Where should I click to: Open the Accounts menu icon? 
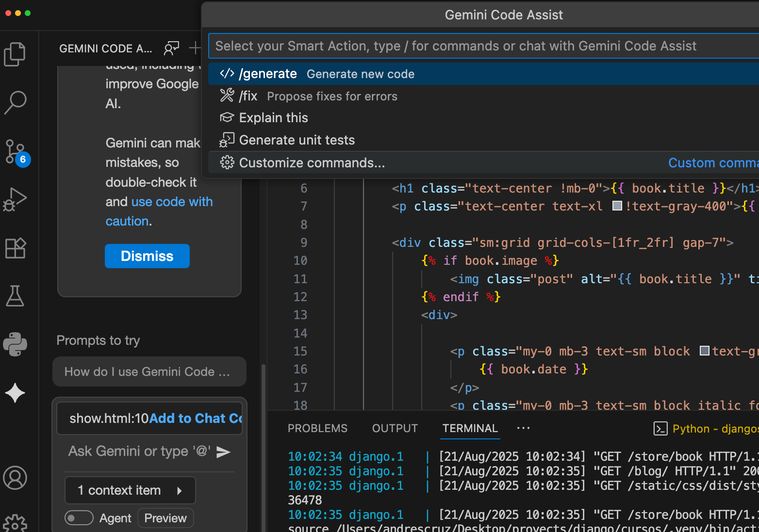tap(15, 478)
